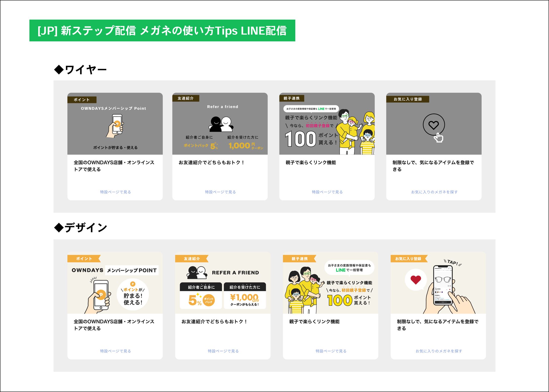549x392 pixels.
Task: Open 特設ページで見る in wireframe ポイント card
Action: (115, 192)
